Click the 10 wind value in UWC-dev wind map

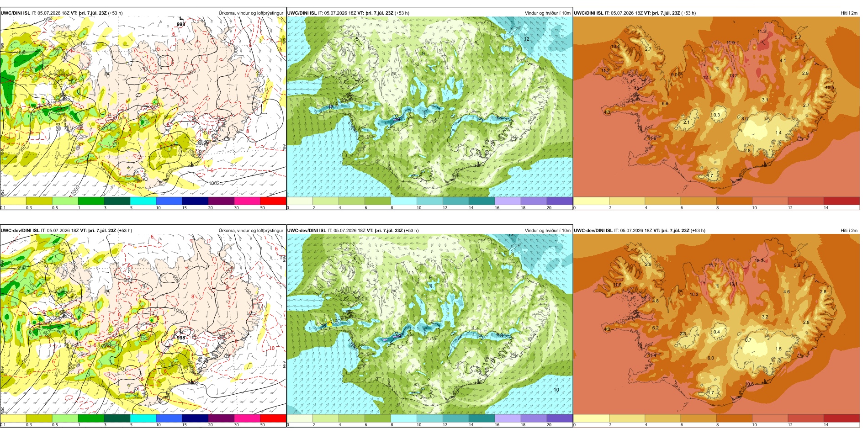click(556, 390)
